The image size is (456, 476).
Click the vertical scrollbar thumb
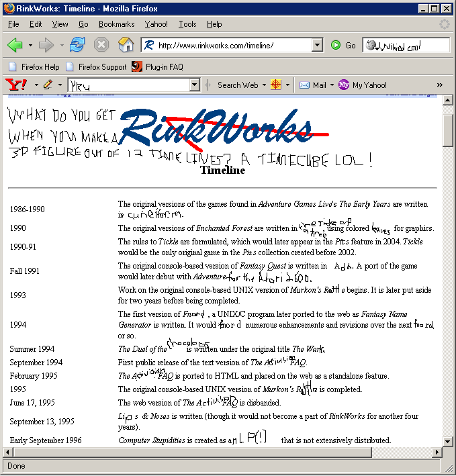click(x=448, y=130)
